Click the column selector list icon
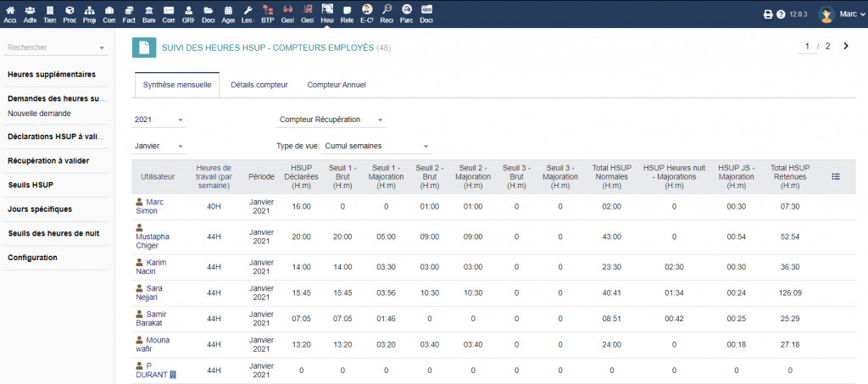The image size is (868, 384). point(835,176)
